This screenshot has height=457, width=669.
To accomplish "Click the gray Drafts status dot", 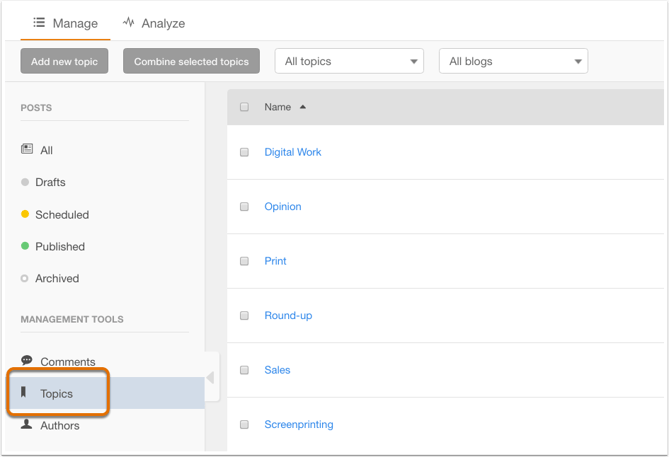I will [x=25, y=182].
